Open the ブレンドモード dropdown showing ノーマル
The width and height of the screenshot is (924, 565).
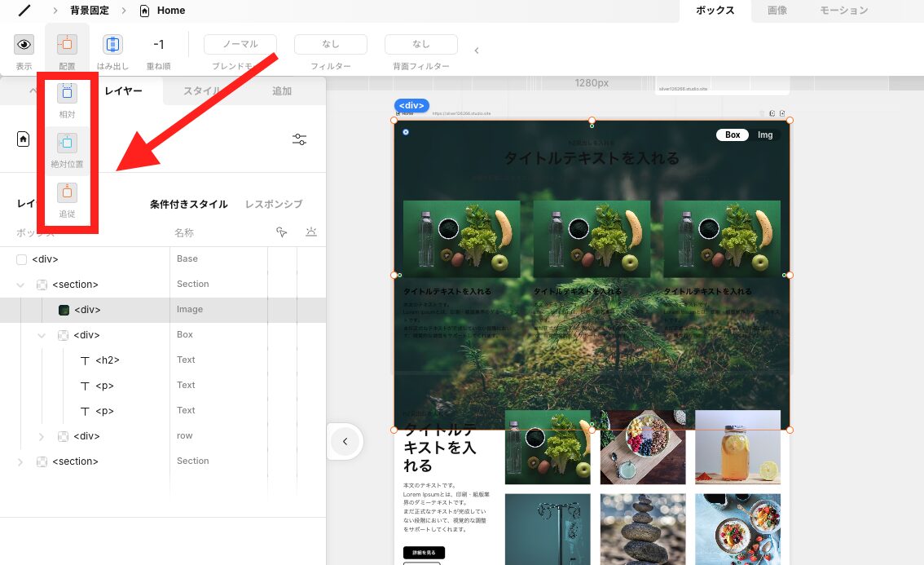(240, 44)
